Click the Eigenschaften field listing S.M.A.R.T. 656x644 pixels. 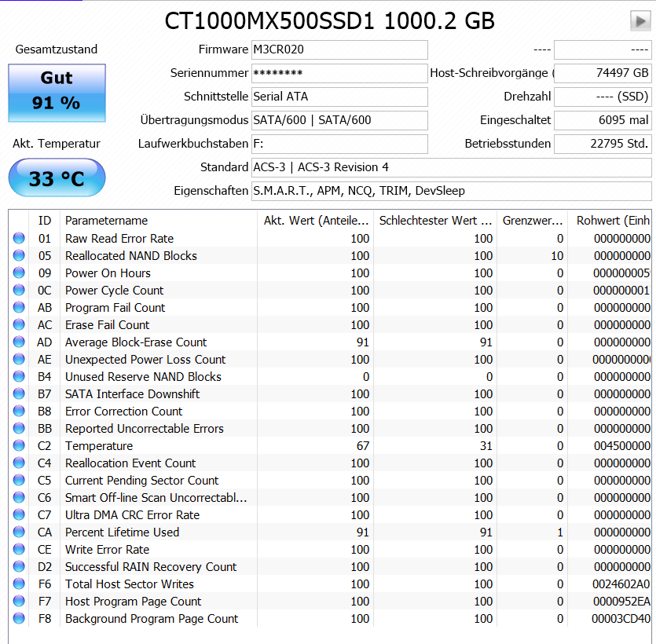point(452,191)
